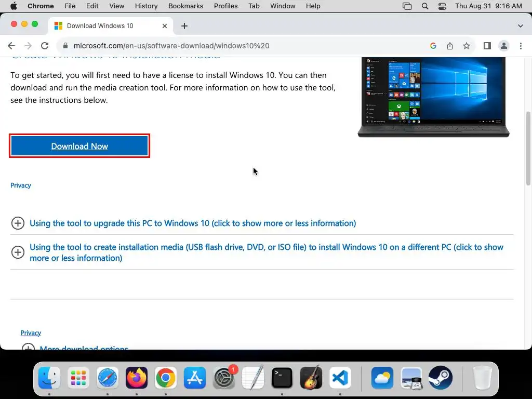Image resolution: width=532 pixels, height=399 pixels.
Task: Open the History menu
Action: [x=146, y=6]
